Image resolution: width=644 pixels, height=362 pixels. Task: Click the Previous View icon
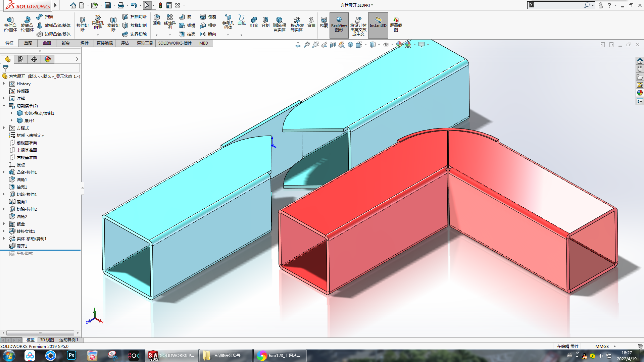[x=324, y=45]
